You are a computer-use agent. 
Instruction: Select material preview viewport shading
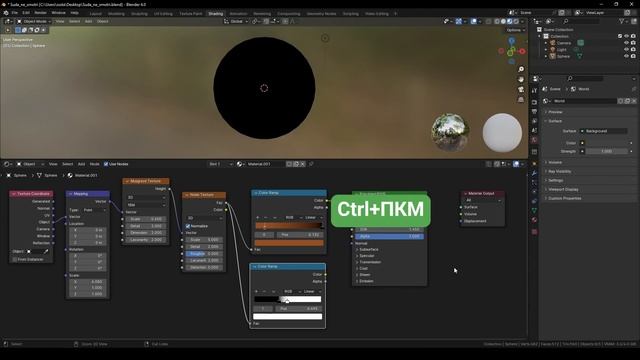coord(510,21)
